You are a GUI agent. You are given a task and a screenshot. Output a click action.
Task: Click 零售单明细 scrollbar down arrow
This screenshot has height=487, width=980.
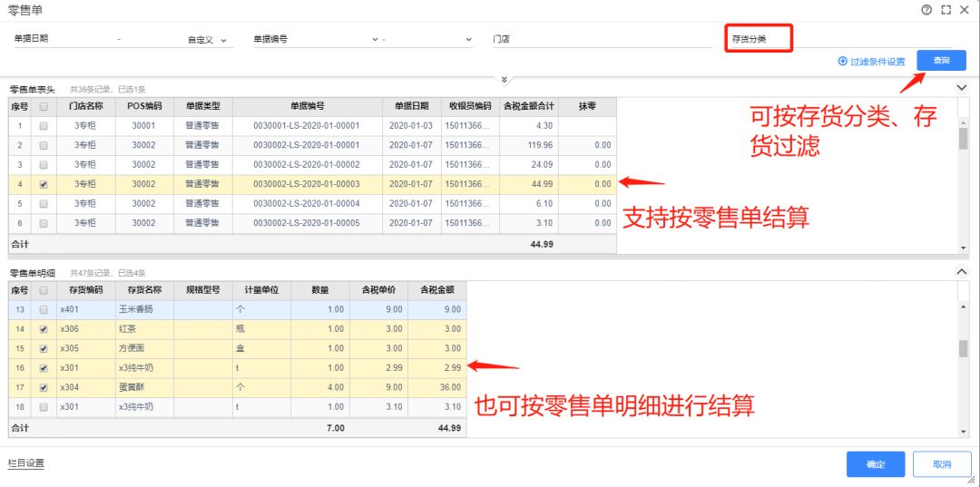coord(963,432)
